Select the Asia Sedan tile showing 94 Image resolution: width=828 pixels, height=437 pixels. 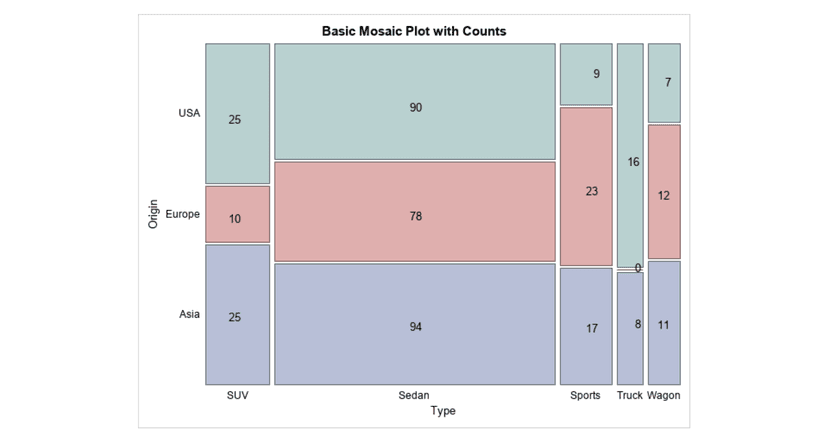tap(414, 323)
